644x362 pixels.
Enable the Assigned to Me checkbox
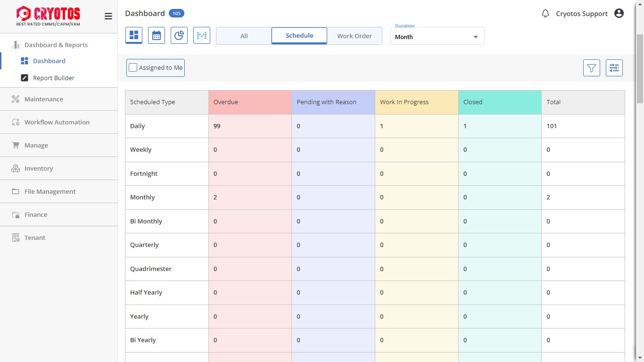coord(133,68)
